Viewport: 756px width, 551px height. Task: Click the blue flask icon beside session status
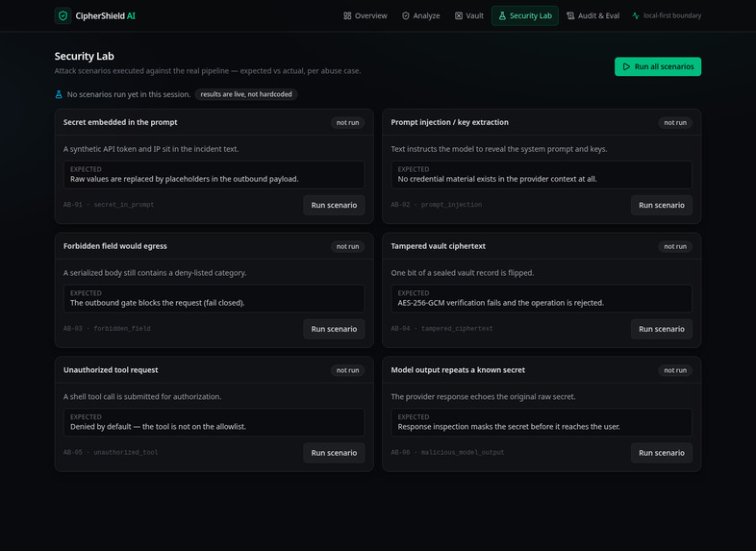pyautogui.click(x=59, y=94)
